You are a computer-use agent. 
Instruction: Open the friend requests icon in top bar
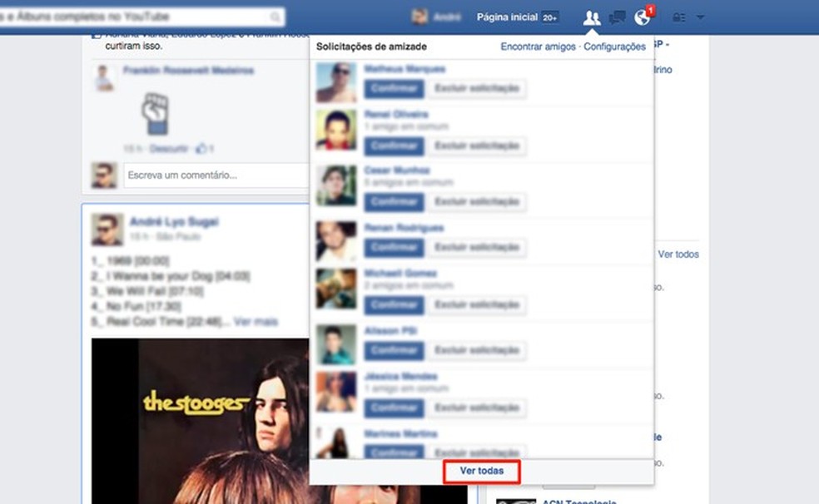click(592, 17)
